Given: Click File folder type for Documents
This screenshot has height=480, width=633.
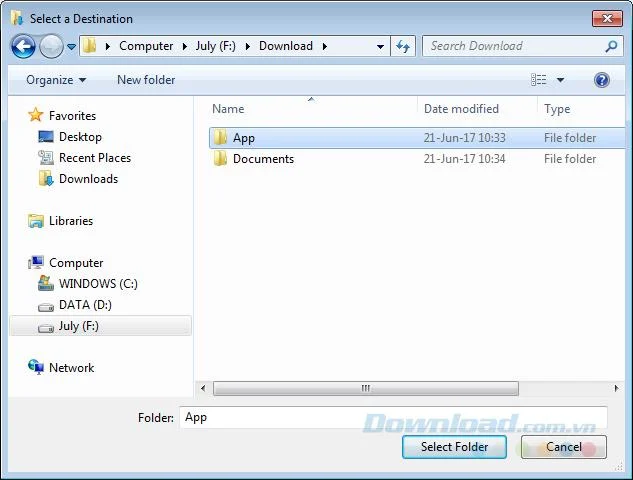Looking at the screenshot, I should coord(570,159).
